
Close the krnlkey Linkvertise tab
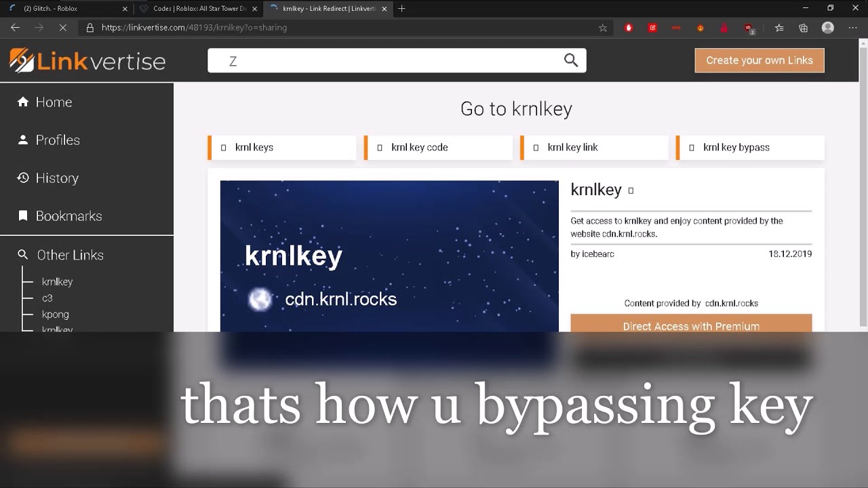(x=384, y=9)
